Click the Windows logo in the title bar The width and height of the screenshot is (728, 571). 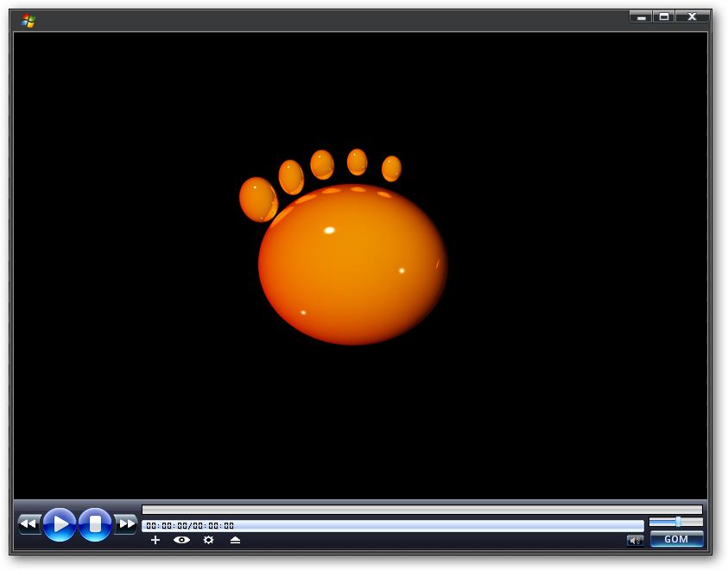coord(28,21)
